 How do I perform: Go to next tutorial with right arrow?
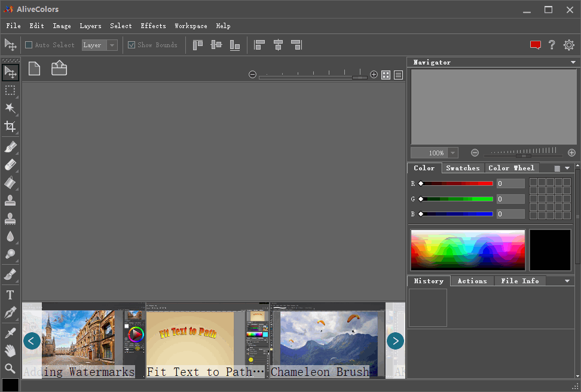coord(395,341)
